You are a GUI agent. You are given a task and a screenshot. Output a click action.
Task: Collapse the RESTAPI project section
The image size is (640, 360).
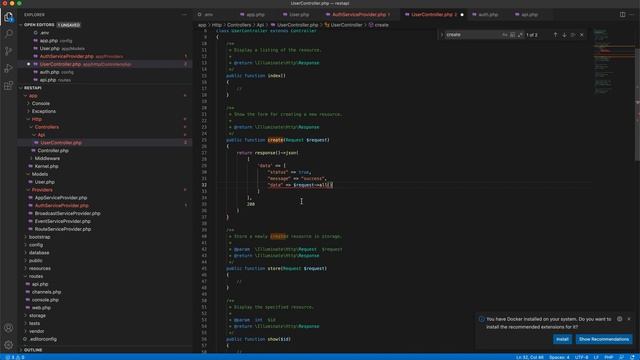coord(33,88)
